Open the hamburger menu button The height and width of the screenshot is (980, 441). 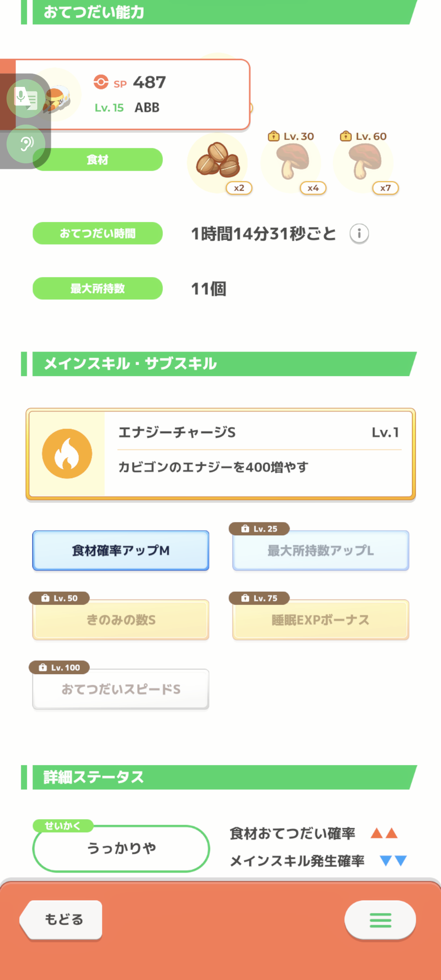point(381,920)
